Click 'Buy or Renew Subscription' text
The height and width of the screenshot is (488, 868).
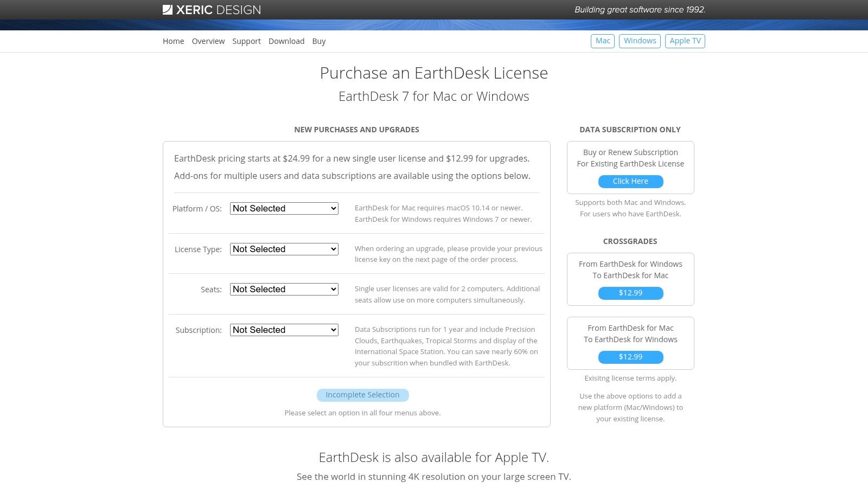(x=630, y=152)
